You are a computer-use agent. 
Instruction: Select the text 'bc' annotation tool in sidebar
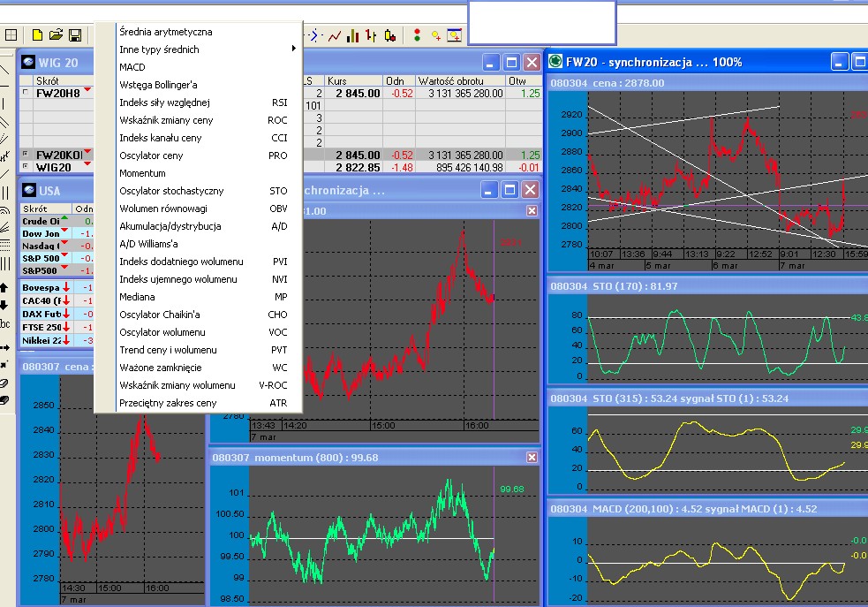click(x=5, y=325)
